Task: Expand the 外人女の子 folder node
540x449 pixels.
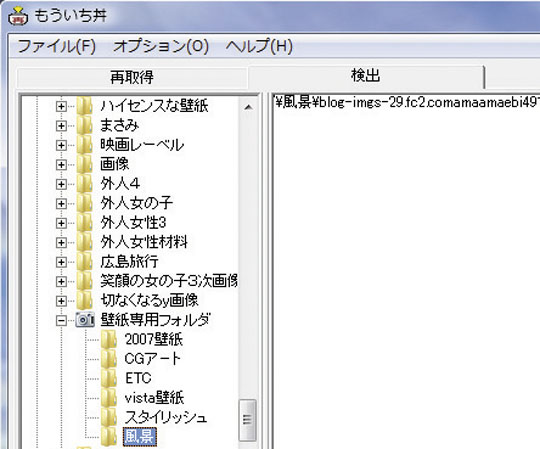Action: [61, 204]
